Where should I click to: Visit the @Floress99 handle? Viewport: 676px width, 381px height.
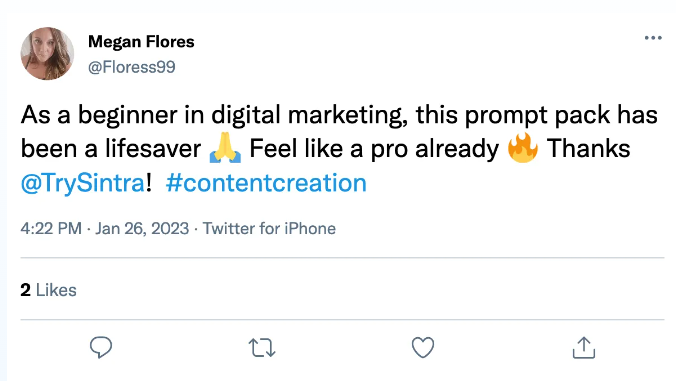[131, 67]
